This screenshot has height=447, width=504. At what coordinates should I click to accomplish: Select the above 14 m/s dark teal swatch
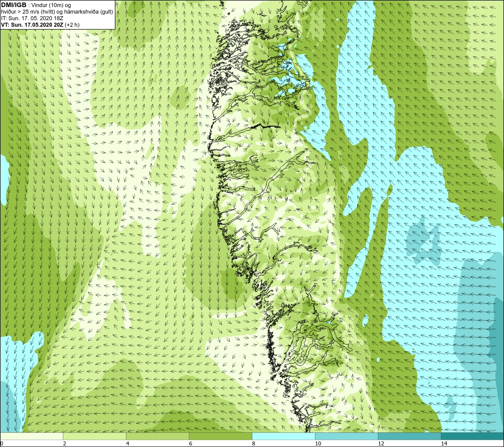coord(472,436)
